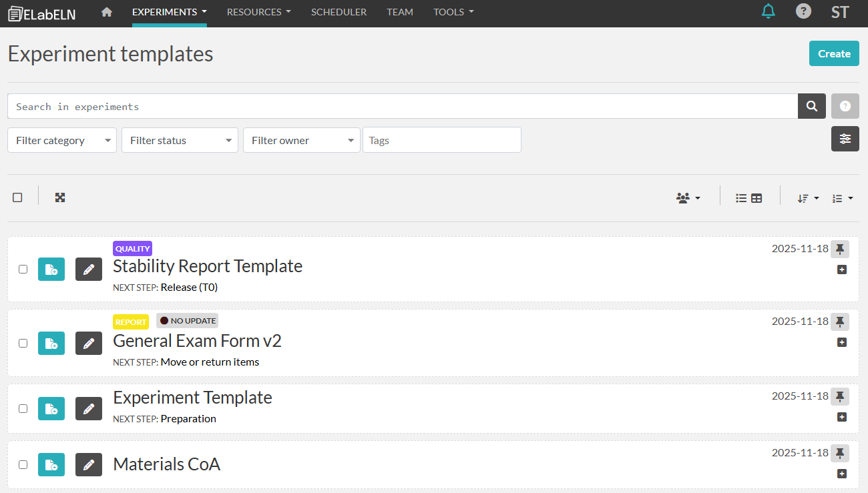Pin the General Exam Form v2
The height and width of the screenshot is (493, 868).
pyautogui.click(x=840, y=322)
